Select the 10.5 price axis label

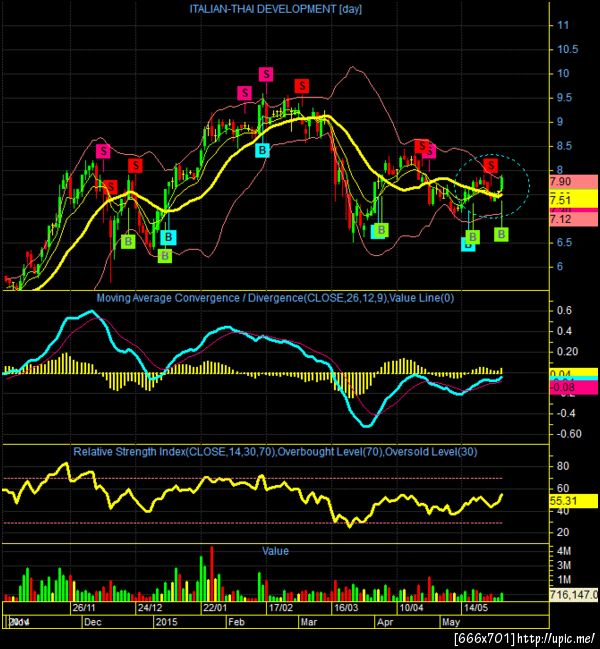[567, 49]
